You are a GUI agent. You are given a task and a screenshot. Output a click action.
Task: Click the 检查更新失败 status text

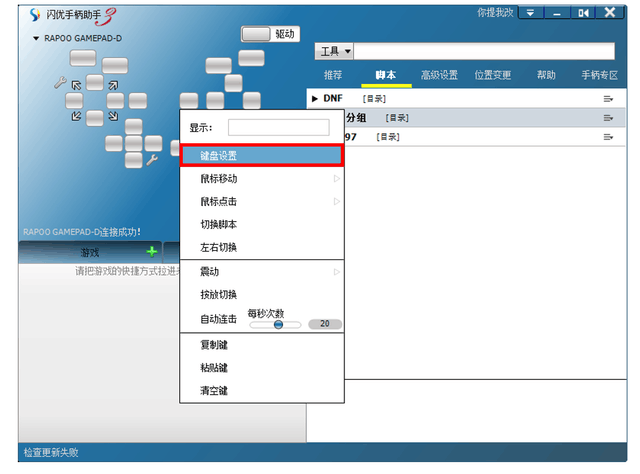point(51,452)
